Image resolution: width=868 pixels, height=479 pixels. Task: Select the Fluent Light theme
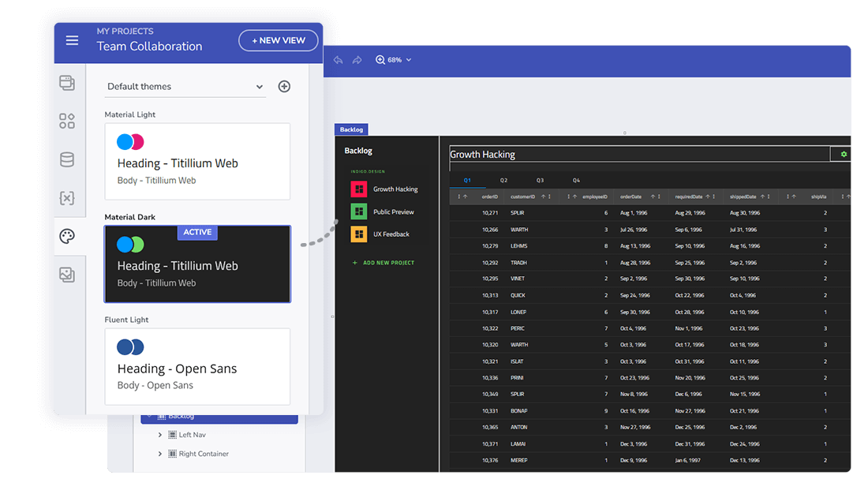point(197,366)
